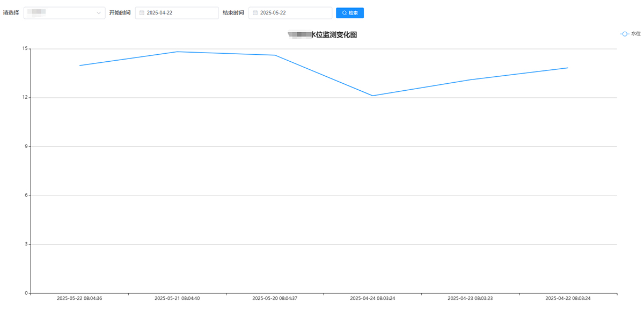Image resolution: width=644 pixels, height=311 pixels.
Task: Click the 2025-04-22 08:03:24 axis label
Action: [568, 298]
